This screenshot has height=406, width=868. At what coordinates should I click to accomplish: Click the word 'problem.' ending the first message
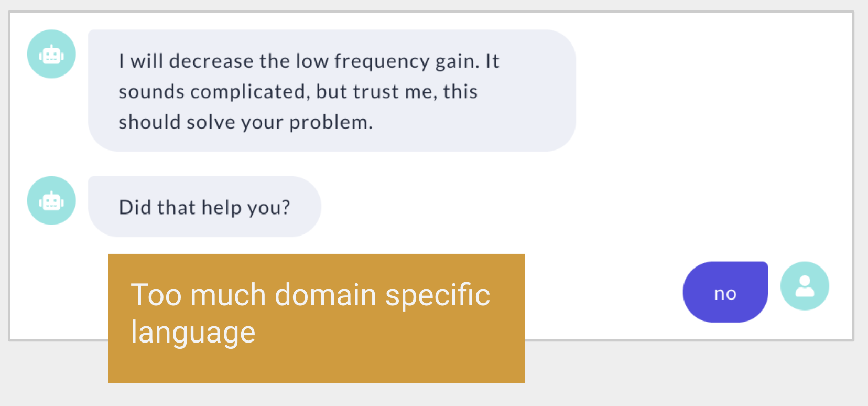(331, 122)
